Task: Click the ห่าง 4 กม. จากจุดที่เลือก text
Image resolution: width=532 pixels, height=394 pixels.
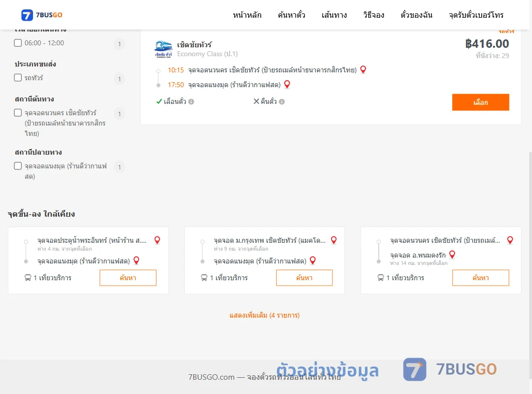Action: pos(65,249)
